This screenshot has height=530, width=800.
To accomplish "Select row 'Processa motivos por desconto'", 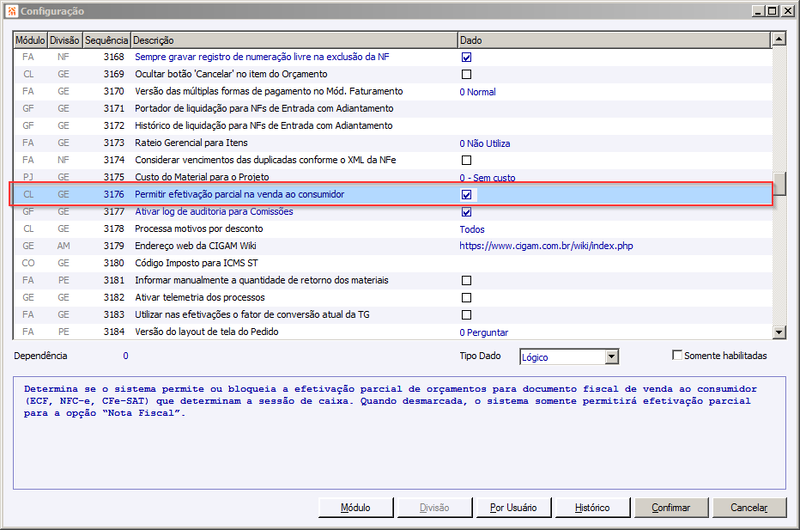I will click(x=392, y=229).
